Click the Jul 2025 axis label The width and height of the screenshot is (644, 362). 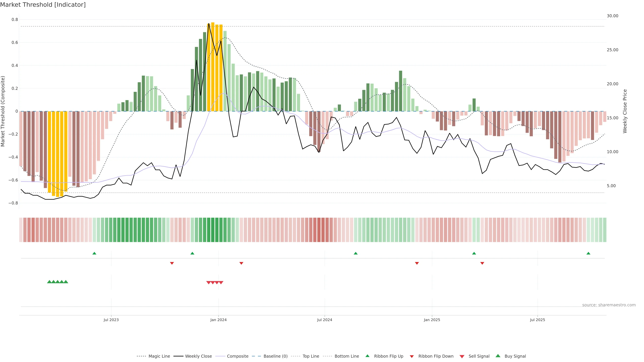537,320
